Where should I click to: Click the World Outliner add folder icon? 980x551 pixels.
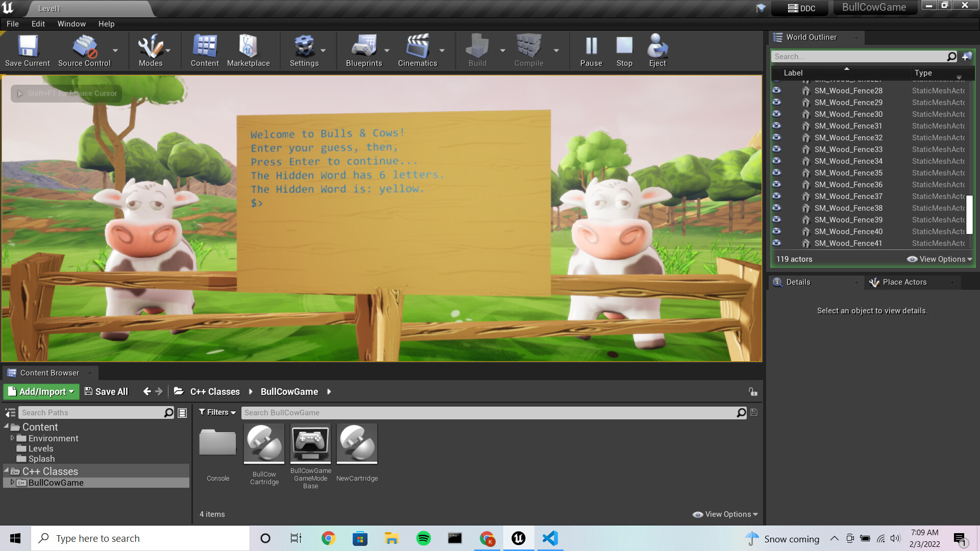(967, 57)
